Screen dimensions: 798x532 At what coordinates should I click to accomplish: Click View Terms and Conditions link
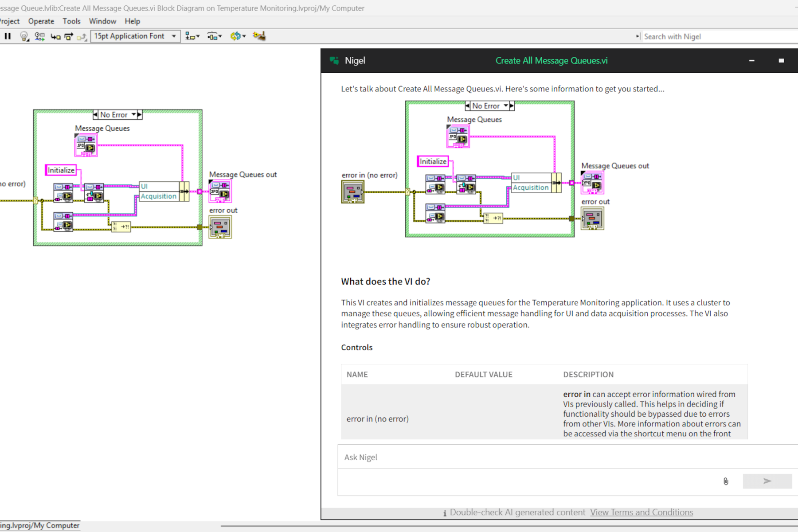pyautogui.click(x=641, y=512)
